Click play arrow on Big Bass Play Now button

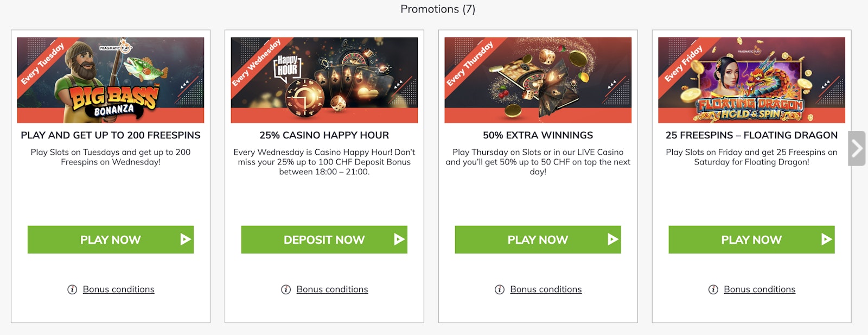click(186, 239)
